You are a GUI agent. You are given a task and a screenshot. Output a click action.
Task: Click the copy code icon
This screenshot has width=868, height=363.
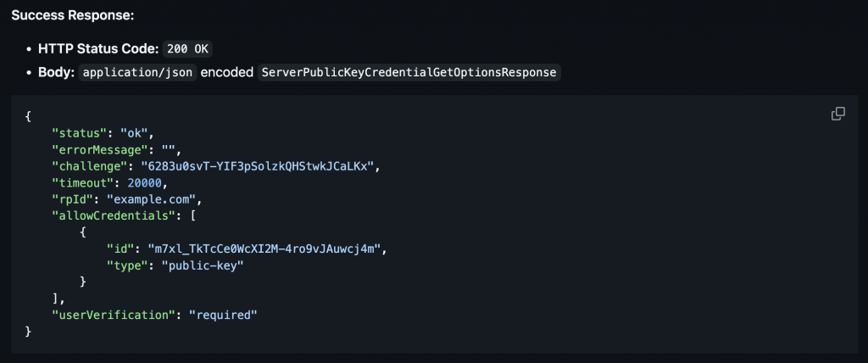pyautogui.click(x=838, y=114)
